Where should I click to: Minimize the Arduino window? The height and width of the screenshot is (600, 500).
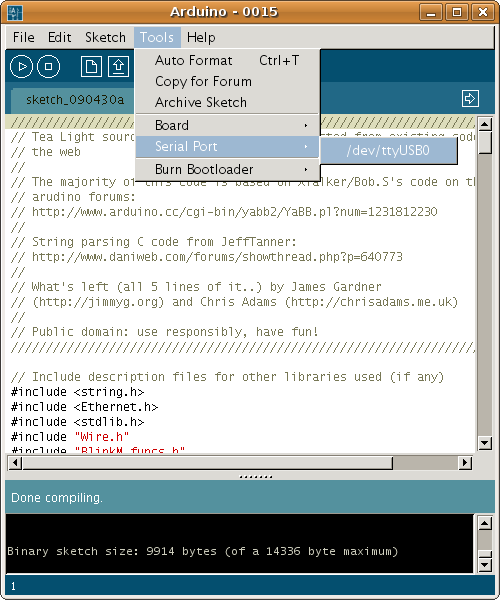[431, 12]
